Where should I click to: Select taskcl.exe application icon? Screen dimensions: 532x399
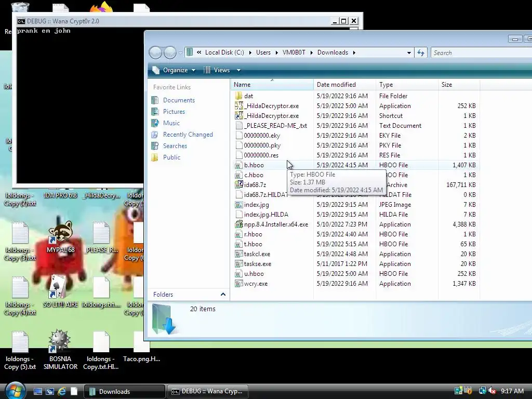pyautogui.click(x=239, y=254)
